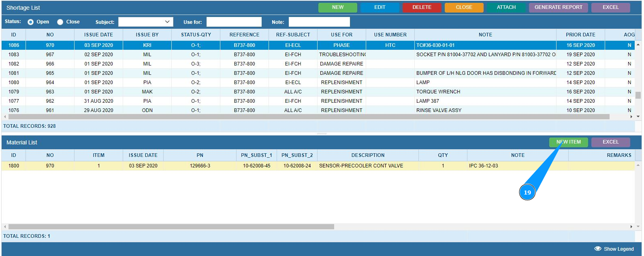Screen dimensions: 644x256
Task: Click Material List horizontal scrollbar right arrow
Action: tap(631, 227)
